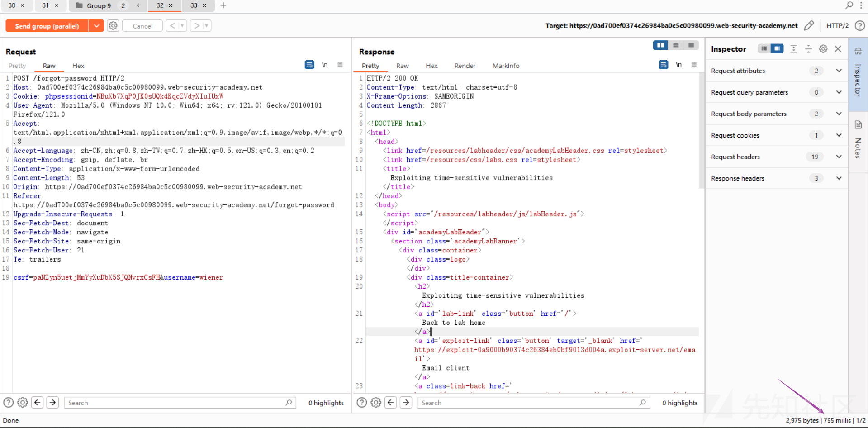Open Notes side tab icon

point(858,124)
